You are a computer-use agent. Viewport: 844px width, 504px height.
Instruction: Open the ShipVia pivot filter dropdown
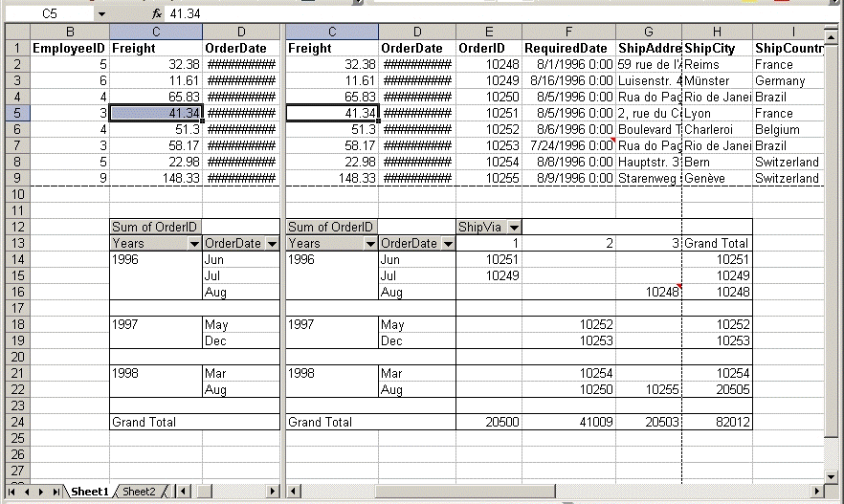click(514, 228)
